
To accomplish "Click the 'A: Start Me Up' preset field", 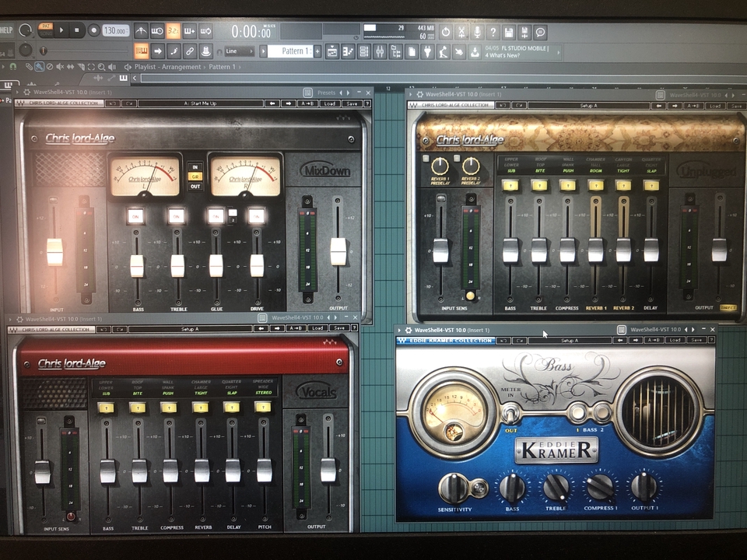I will [200, 103].
